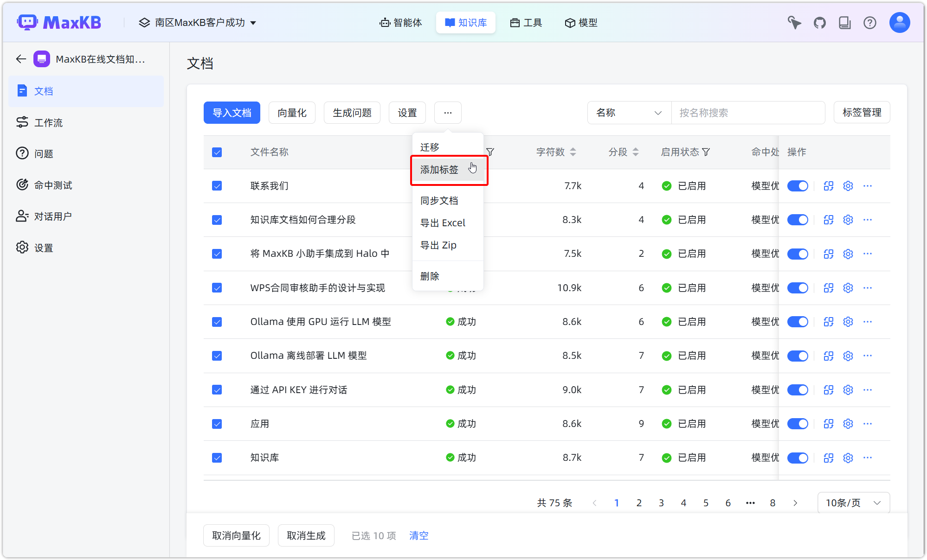Switch to the 智能体 tab in the top navigation
This screenshot has height=560, width=927.
click(400, 22)
